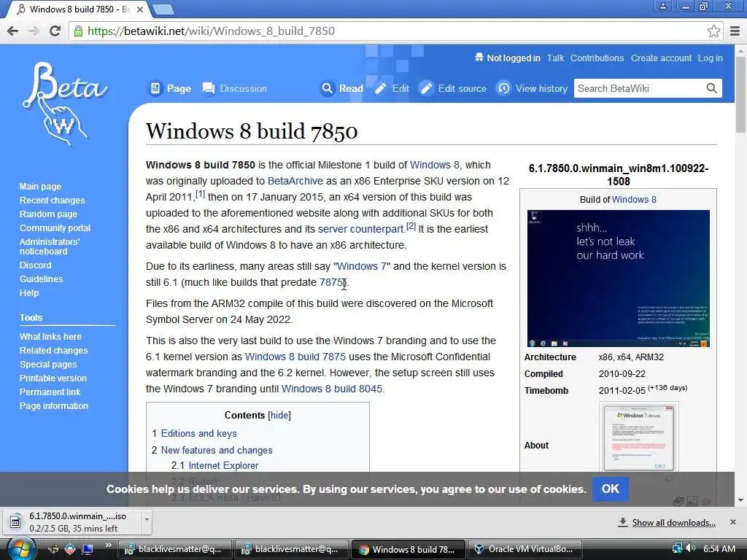This screenshot has height=560, width=747.
Task: Accept cookies with the OK button
Action: click(x=611, y=489)
